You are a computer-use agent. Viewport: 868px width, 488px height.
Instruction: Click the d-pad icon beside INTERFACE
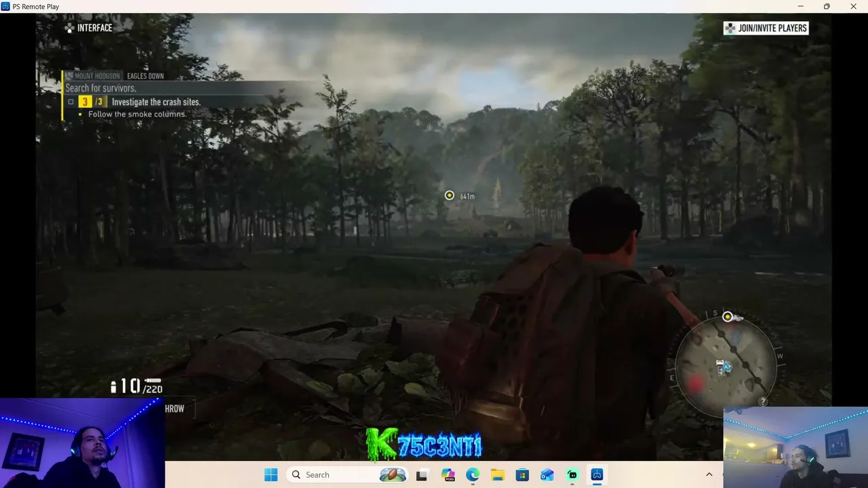coord(69,28)
